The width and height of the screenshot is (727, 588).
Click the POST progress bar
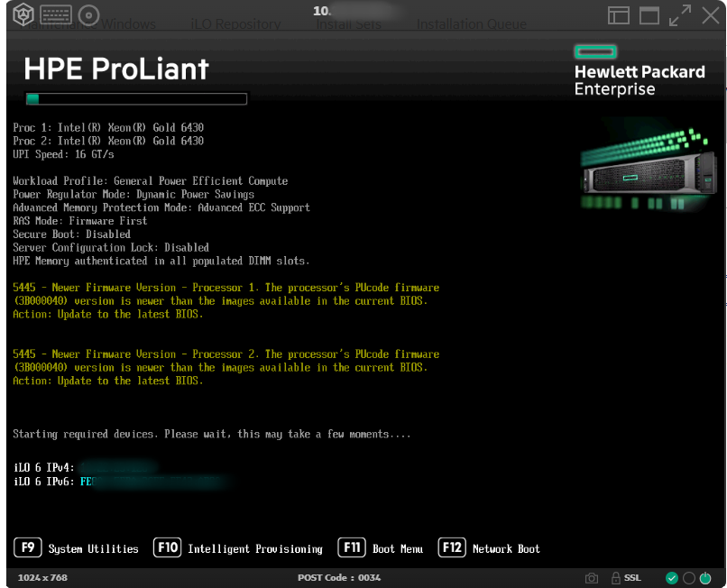[x=135, y=99]
